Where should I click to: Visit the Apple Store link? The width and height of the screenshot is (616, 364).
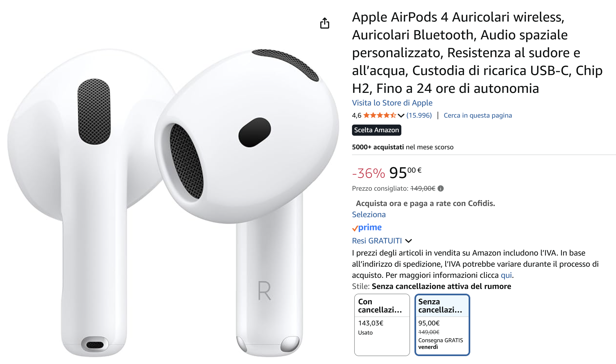(x=392, y=103)
